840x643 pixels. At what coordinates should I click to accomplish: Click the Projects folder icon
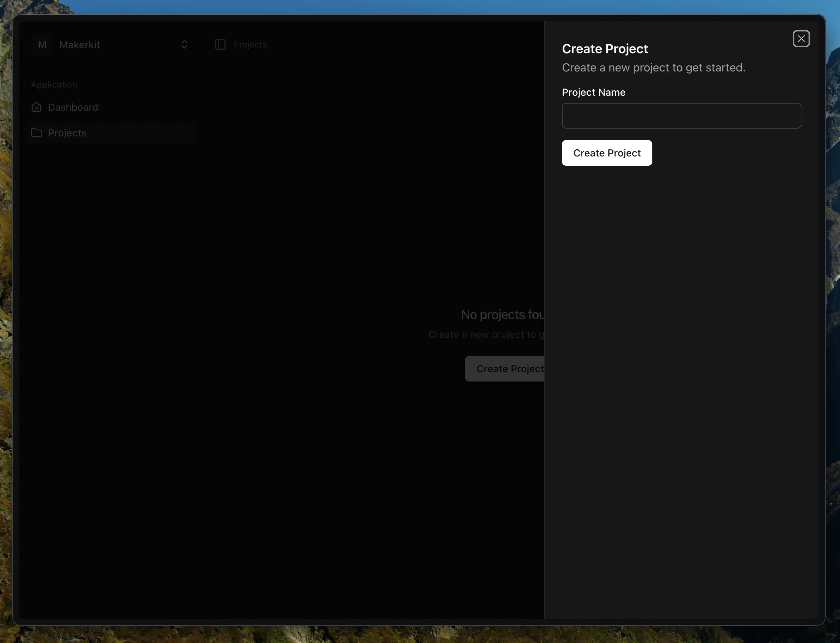[36, 133]
